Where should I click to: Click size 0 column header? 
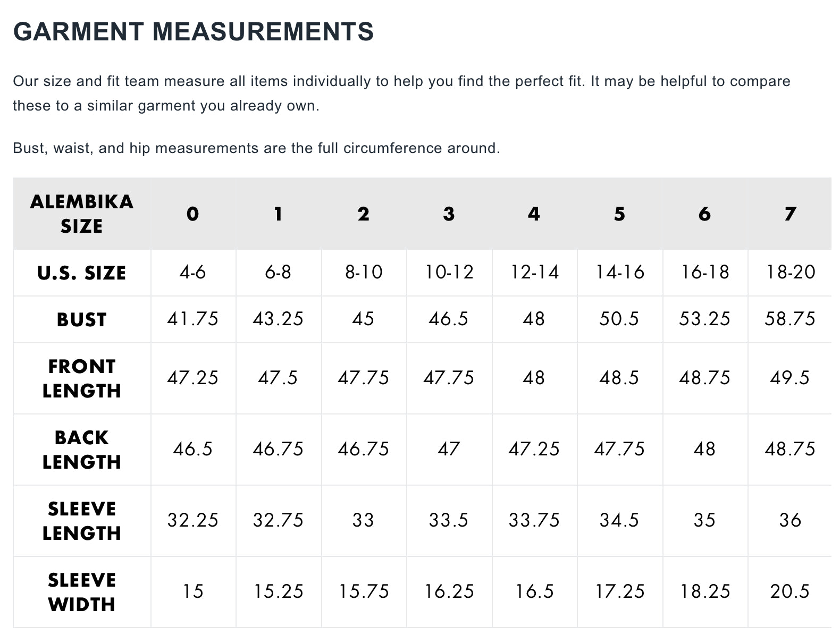pos(193,214)
